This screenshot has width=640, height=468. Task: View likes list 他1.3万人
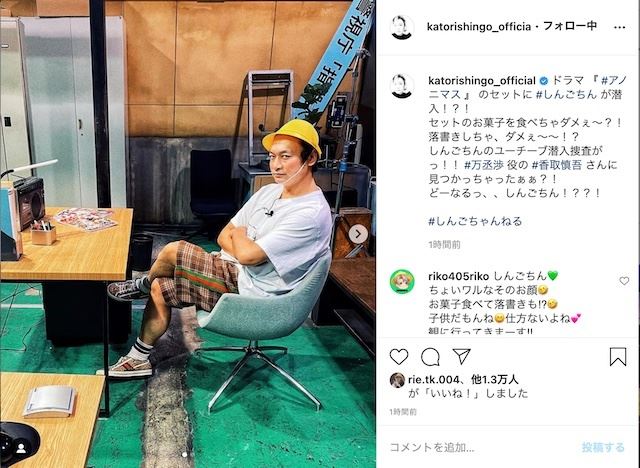pyautogui.click(x=495, y=380)
